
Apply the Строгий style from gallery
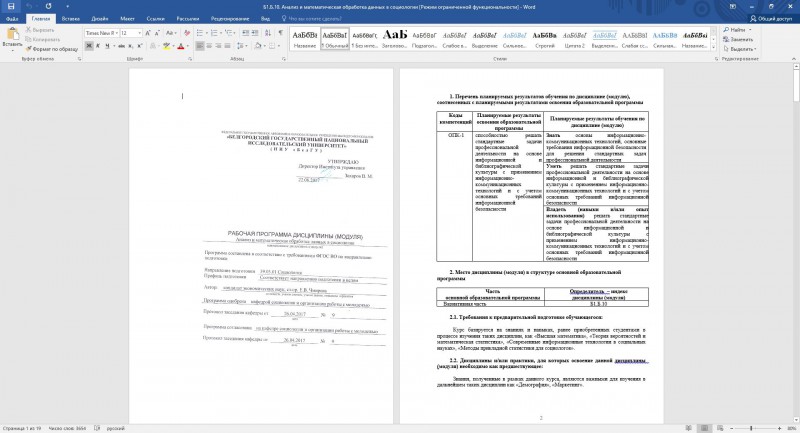[544, 39]
